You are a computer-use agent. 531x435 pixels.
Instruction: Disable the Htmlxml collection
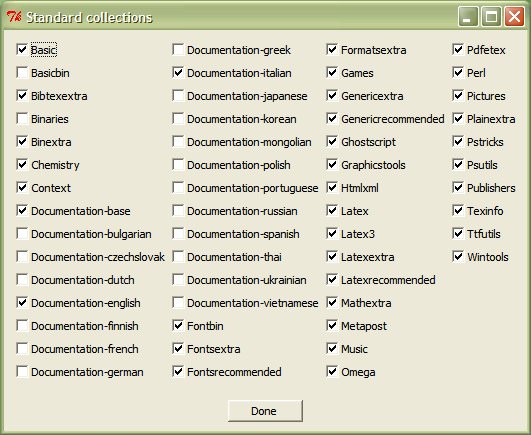[x=332, y=188]
